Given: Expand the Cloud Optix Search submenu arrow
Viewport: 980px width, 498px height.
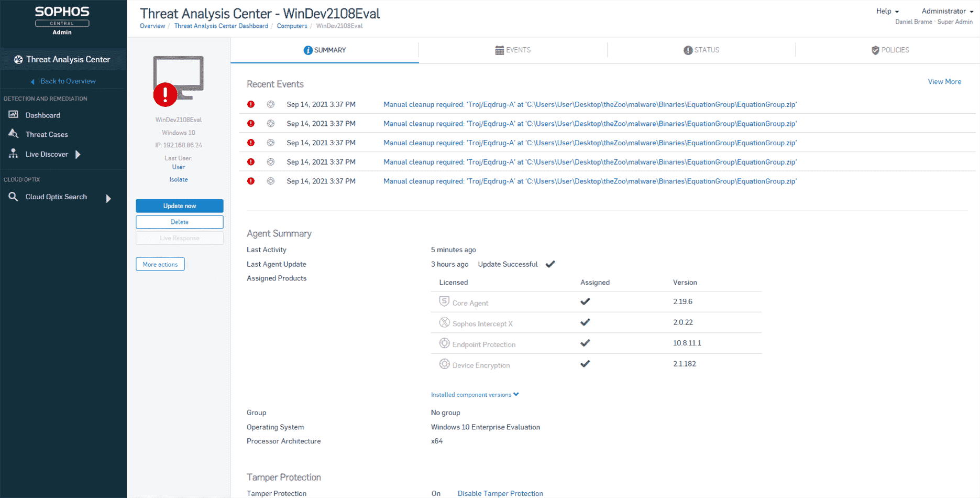Looking at the screenshot, I should (108, 199).
